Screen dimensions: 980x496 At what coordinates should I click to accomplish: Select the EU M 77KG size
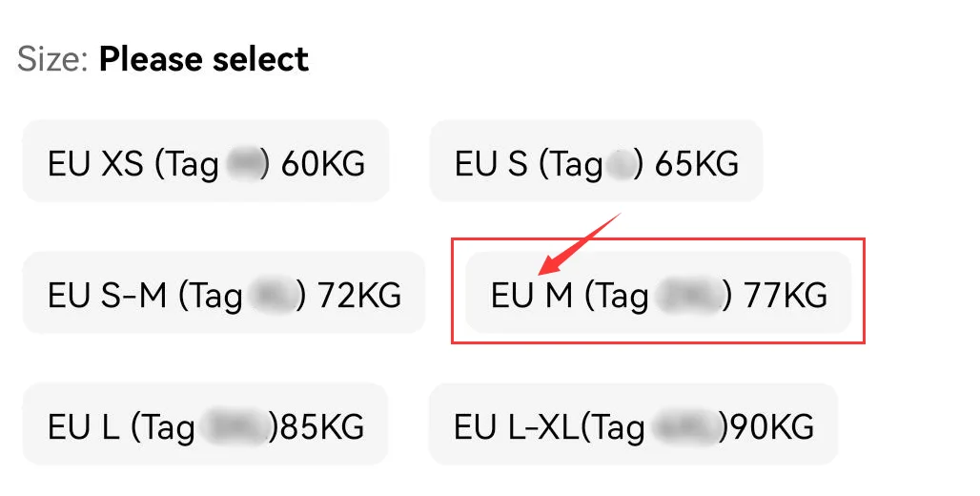tap(658, 294)
